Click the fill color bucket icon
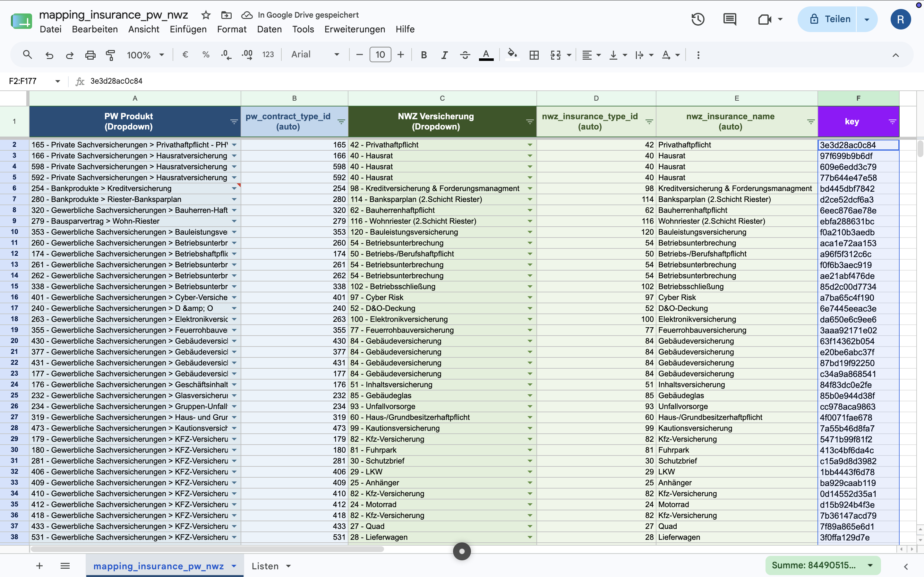The height and width of the screenshot is (577, 924). coord(512,54)
